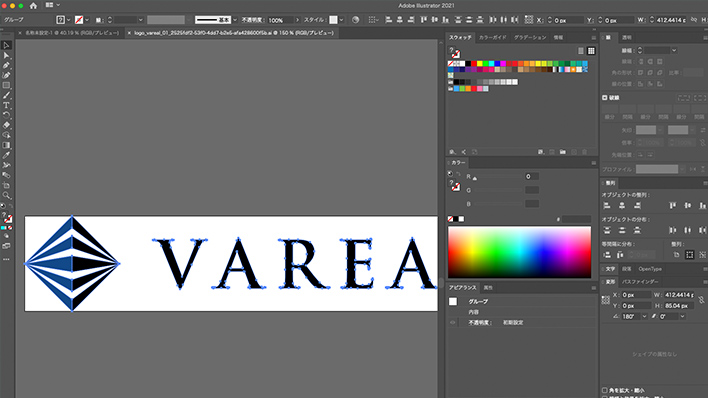Swap fill and stroke in toolbar

[x=11, y=206]
